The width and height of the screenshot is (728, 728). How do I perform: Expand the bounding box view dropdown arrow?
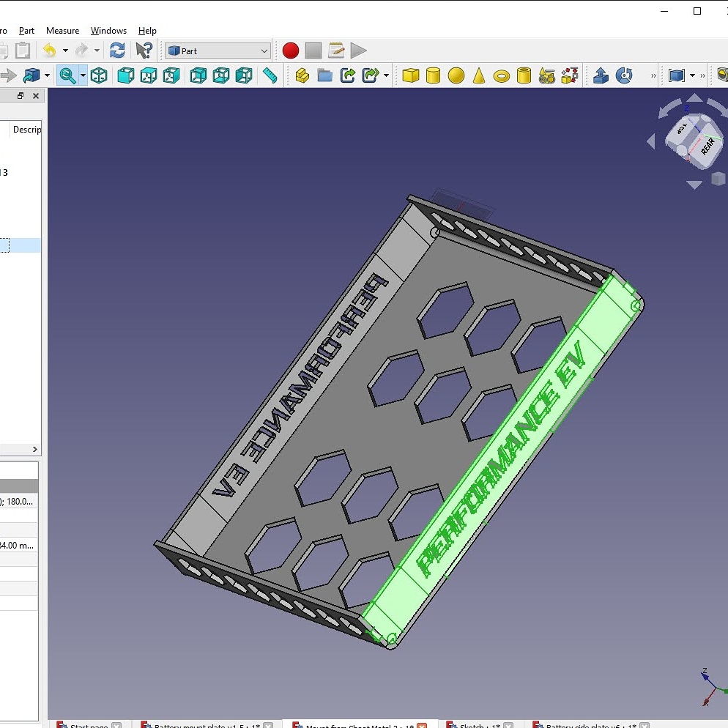(x=692, y=75)
